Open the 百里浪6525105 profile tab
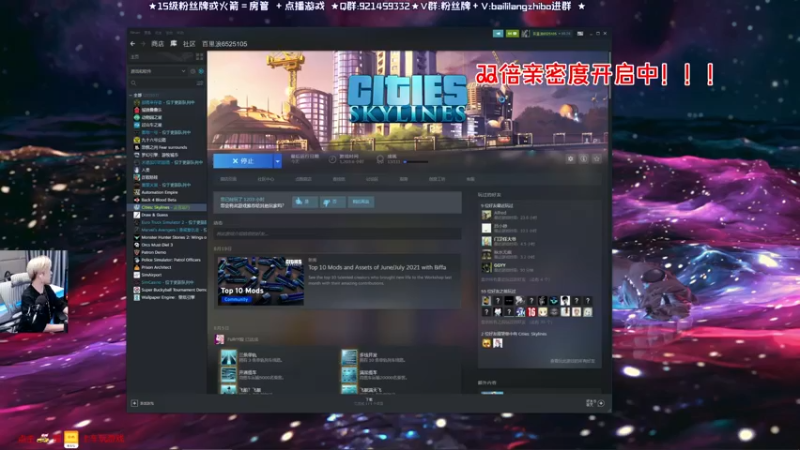Screen dimensions: 800x450 [224, 44]
